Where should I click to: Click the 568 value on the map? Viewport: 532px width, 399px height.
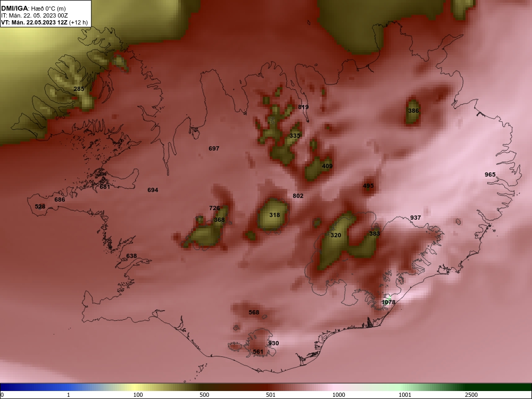[254, 312]
